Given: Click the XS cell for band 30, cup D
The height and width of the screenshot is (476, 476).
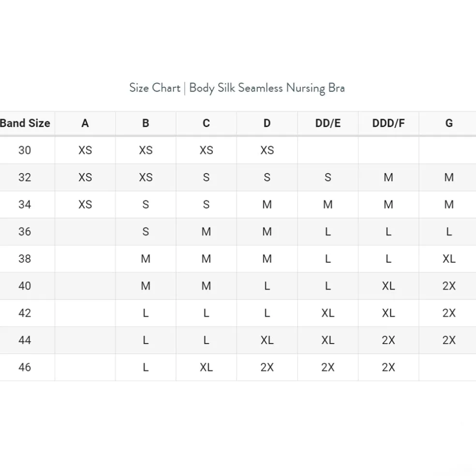Looking at the screenshot, I should point(267,150).
